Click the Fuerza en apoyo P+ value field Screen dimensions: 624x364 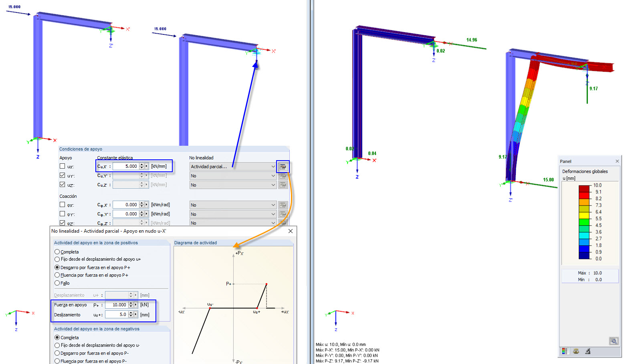pos(117,305)
